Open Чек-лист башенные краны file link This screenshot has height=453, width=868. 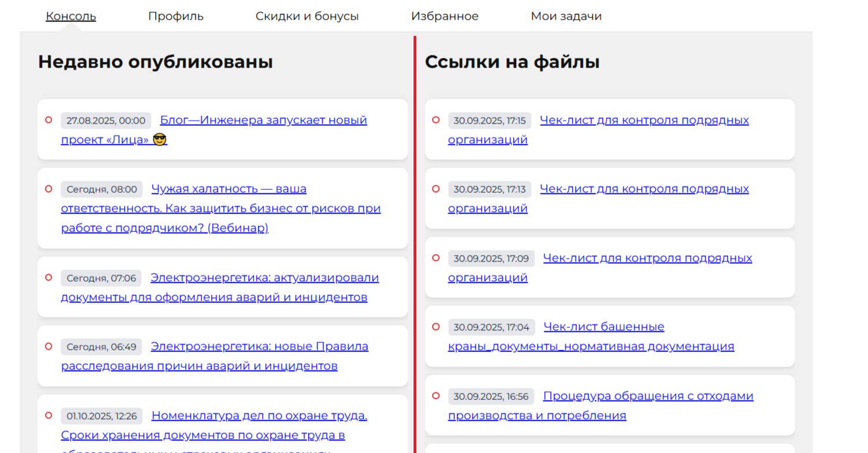click(x=603, y=327)
